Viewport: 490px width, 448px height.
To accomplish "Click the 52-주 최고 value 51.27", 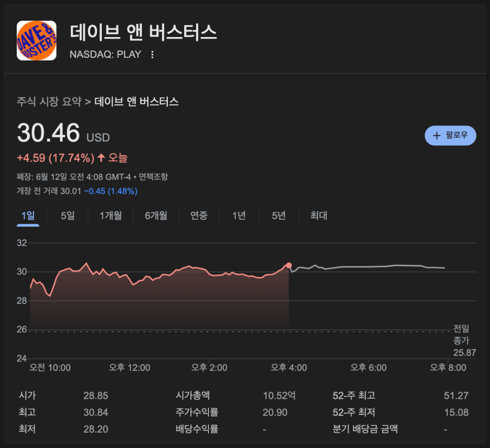I will coord(456,396).
